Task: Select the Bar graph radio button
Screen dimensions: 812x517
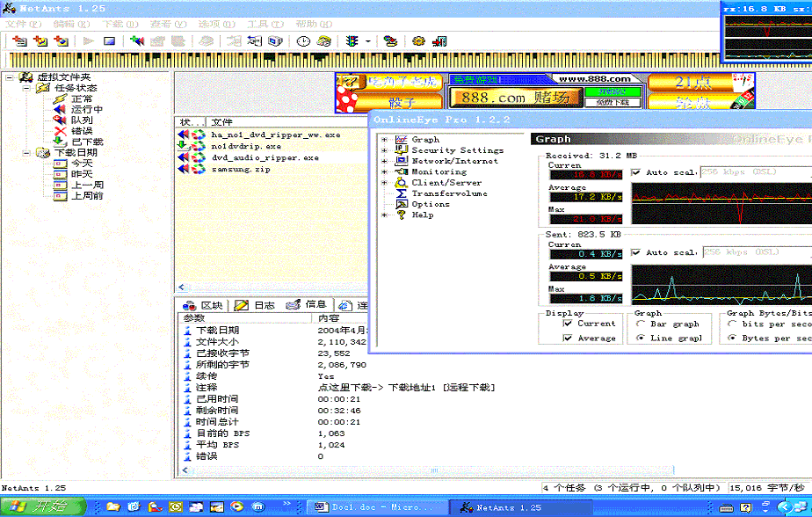Action: point(640,324)
